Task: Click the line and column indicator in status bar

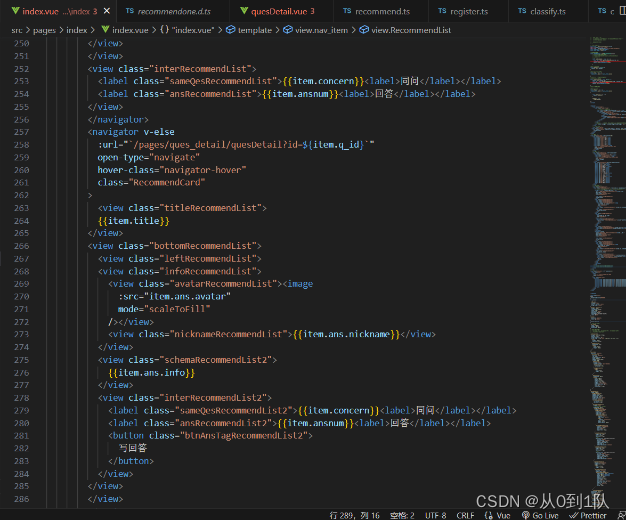Action: pyautogui.click(x=355, y=515)
